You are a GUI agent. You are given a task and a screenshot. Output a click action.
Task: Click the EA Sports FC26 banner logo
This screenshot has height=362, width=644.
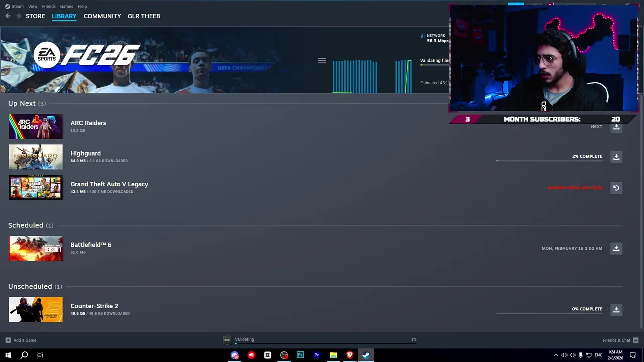[87, 55]
